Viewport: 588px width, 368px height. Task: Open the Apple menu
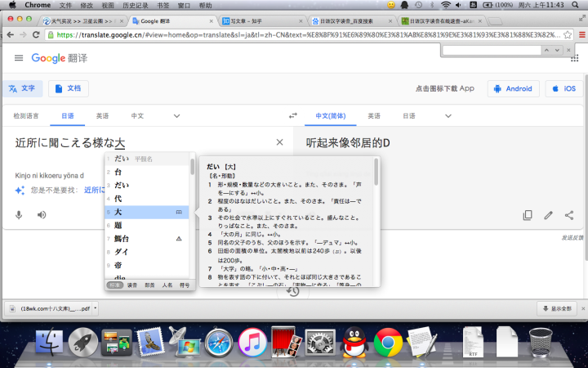click(x=12, y=5)
